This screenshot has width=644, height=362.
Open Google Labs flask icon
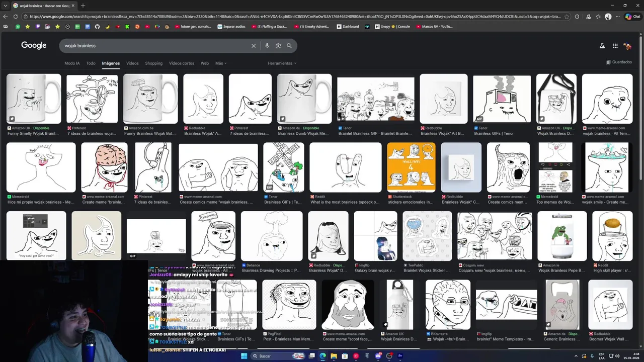pos(602,46)
